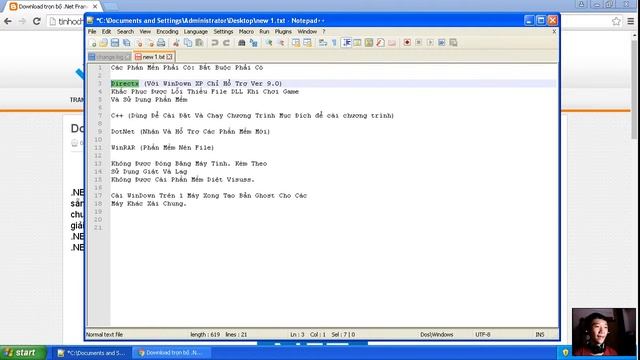Viewport: 640px width, 360px height.
Task: Switch to the change.log tab
Action: coord(110,57)
